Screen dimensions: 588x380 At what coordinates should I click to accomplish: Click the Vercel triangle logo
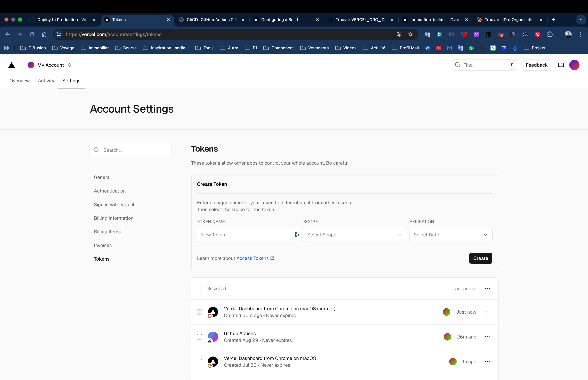(12, 65)
